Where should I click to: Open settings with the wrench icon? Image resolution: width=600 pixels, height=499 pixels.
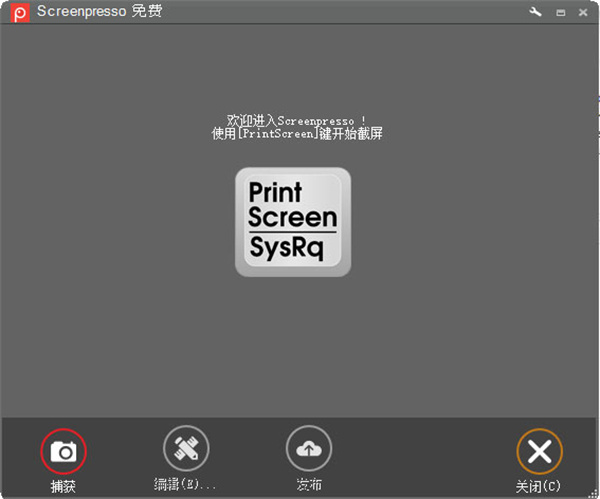(535, 12)
